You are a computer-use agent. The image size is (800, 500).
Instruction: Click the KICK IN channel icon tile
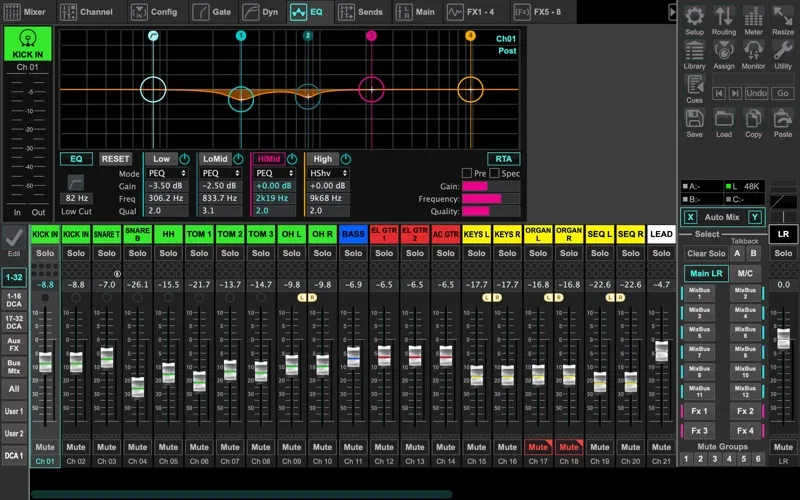coord(28,44)
